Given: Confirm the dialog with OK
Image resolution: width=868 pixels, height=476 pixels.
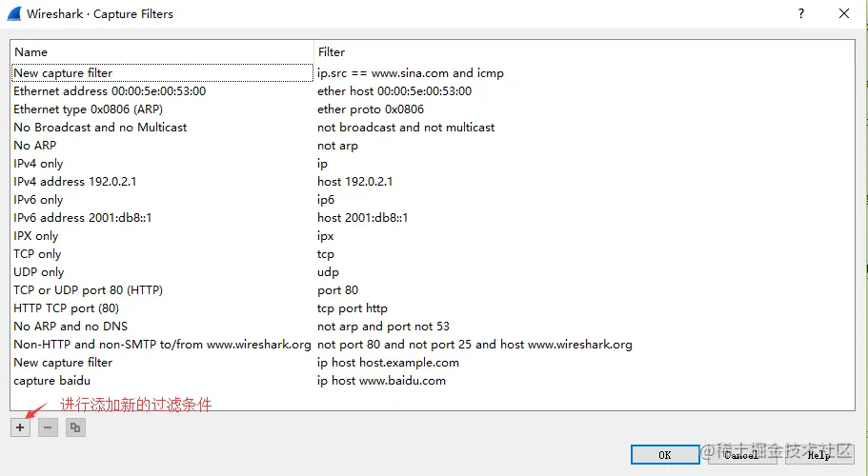Looking at the screenshot, I should (665, 455).
